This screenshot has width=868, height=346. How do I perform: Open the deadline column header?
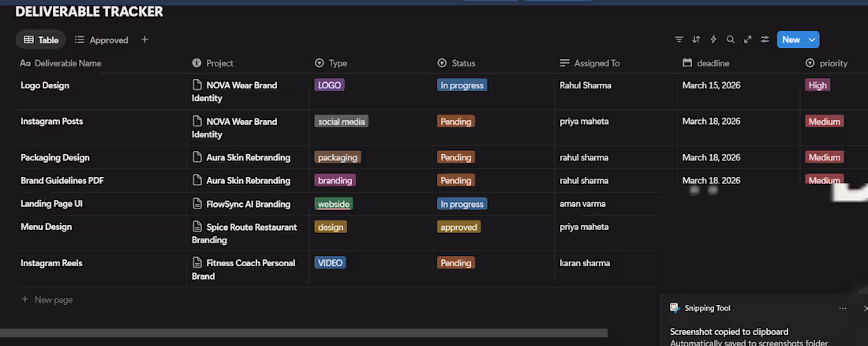click(x=705, y=63)
